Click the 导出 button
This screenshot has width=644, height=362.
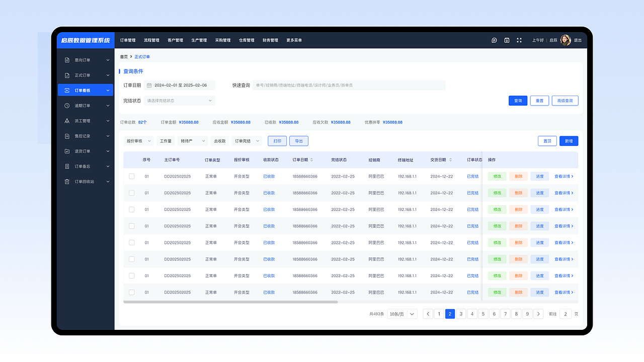tap(299, 141)
